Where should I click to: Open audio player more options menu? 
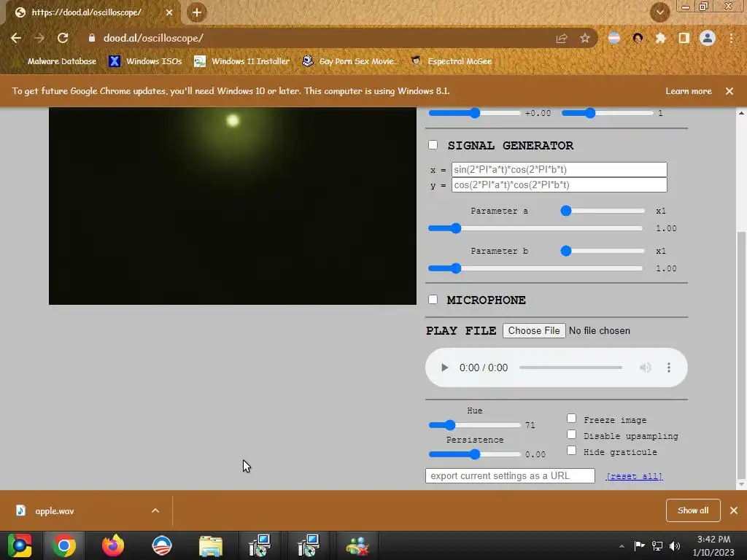[669, 367]
